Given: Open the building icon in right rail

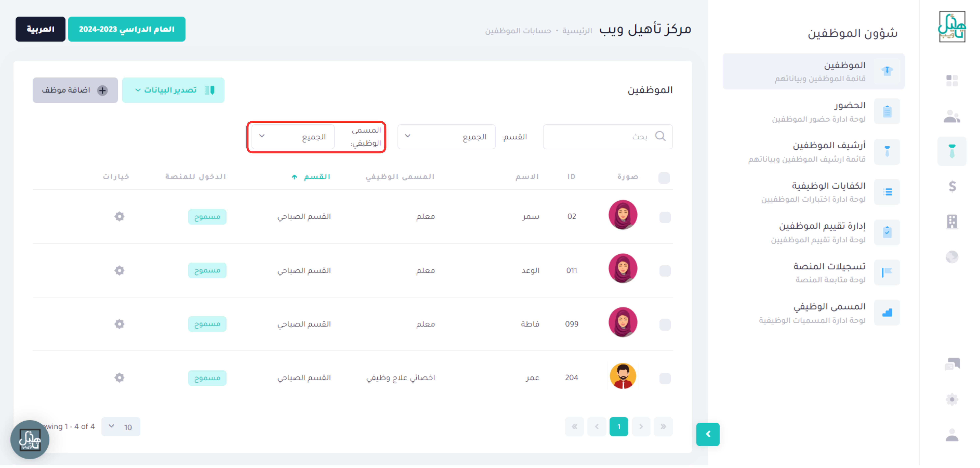Looking at the screenshot, I should pos(952,222).
